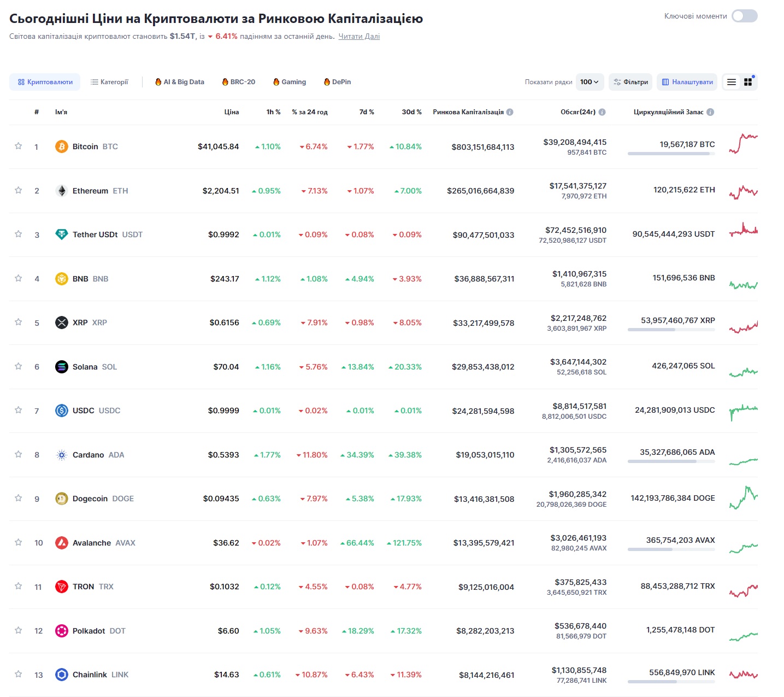Click TRON market cap $9,125,016,004
The width and height of the screenshot is (784, 697).
[x=486, y=587]
